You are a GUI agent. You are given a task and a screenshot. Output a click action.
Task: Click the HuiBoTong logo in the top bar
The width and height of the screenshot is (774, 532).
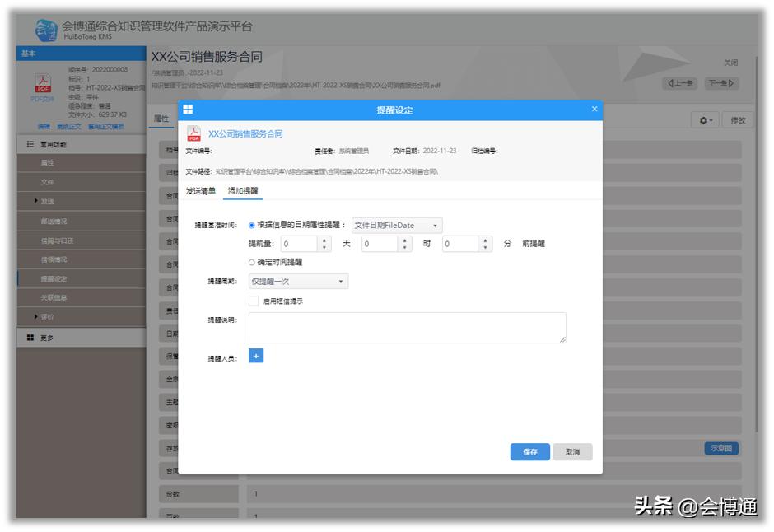[43, 26]
